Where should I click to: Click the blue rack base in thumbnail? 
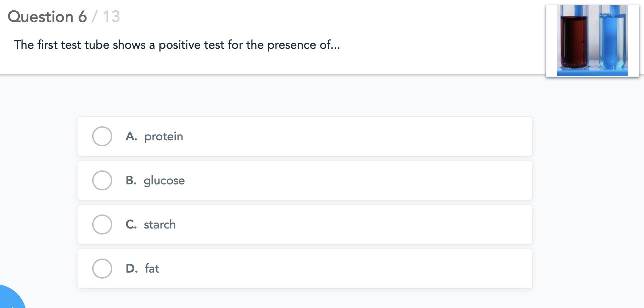pos(592,72)
